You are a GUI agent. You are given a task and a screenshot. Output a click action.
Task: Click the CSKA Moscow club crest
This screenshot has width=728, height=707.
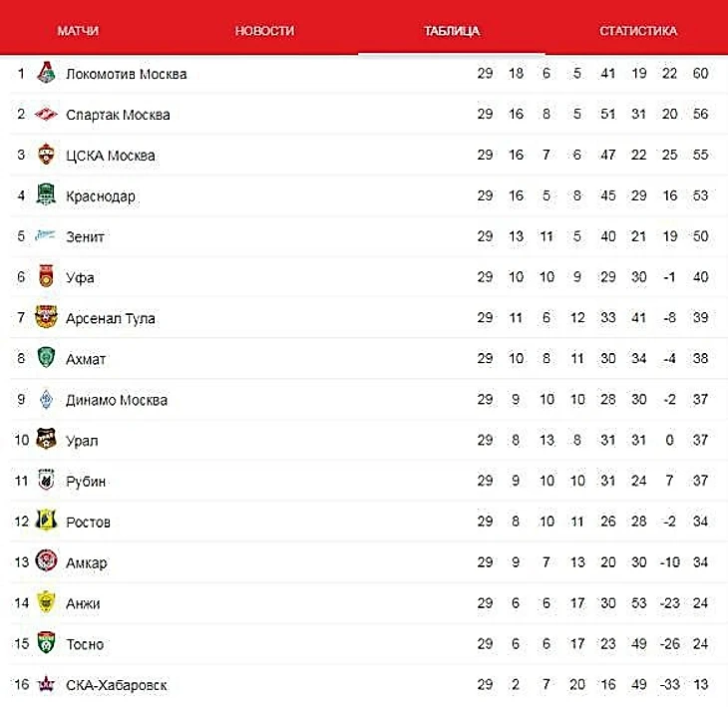click(46, 156)
